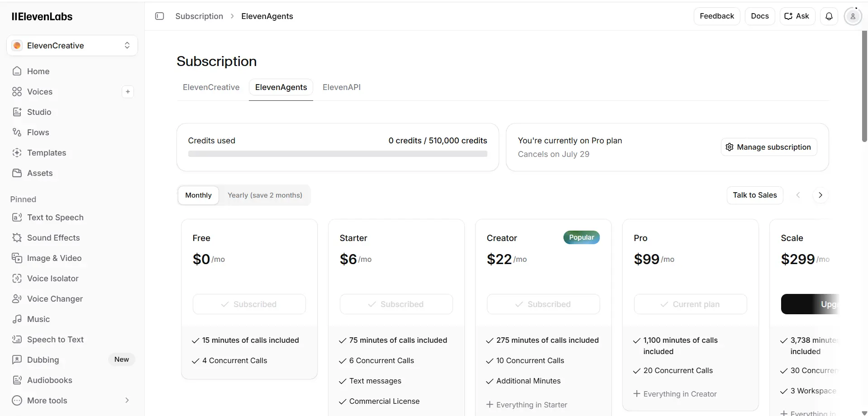Click the Creator plan Subscribed button
868x416 pixels.
point(544,304)
